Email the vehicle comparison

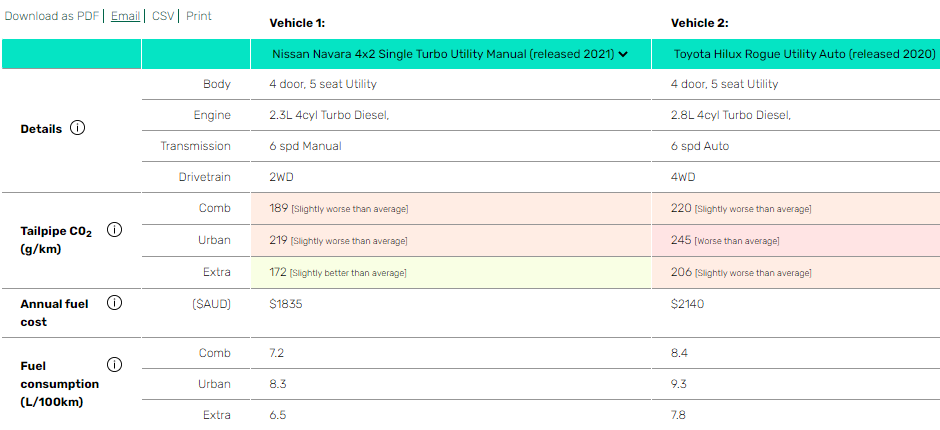125,16
